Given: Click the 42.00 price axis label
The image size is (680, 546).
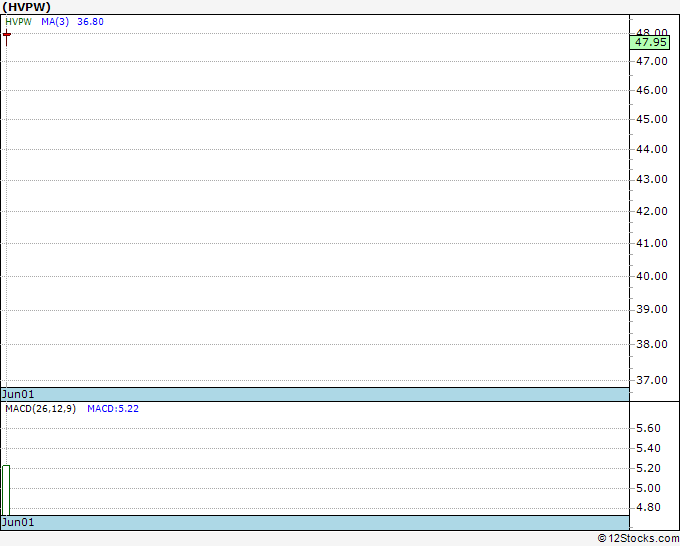Looking at the screenshot, I should click(x=651, y=211).
